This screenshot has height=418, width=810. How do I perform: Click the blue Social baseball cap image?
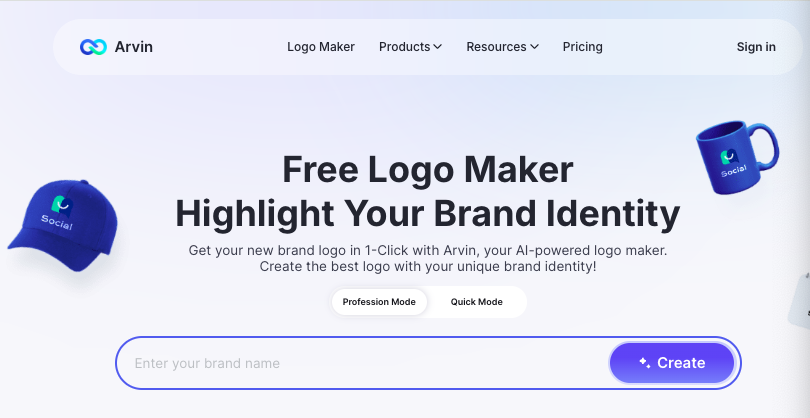63,225
